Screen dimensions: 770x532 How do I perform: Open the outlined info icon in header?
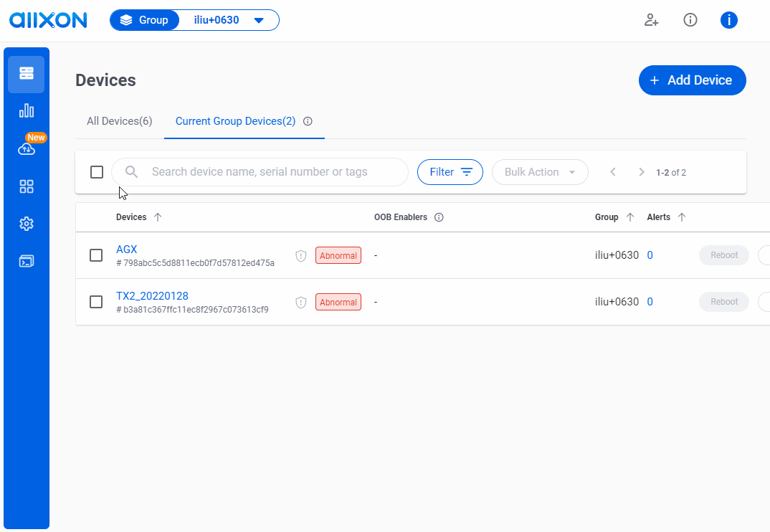tap(690, 20)
